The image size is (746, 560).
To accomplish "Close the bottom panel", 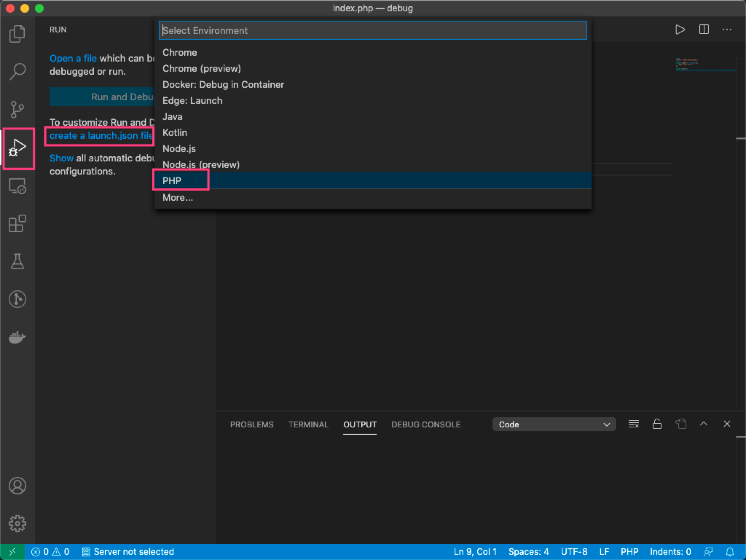I will click(x=727, y=424).
